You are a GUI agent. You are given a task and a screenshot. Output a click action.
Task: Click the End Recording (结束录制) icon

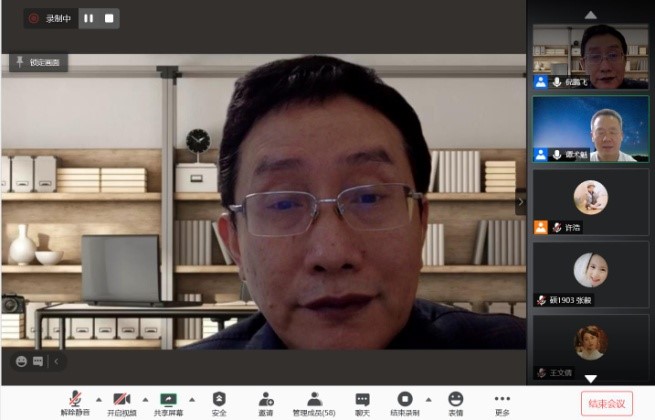[404, 402]
